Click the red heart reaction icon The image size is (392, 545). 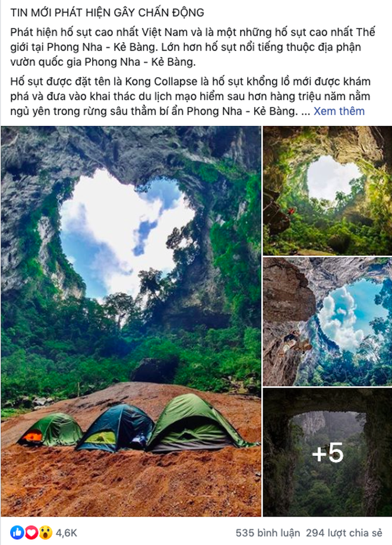tap(31, 533)
